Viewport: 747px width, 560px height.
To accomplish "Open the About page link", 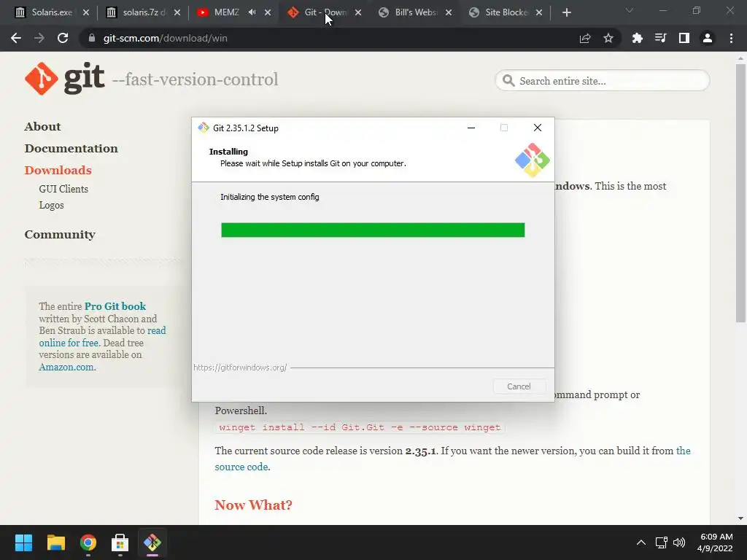I will click(43, 127).
